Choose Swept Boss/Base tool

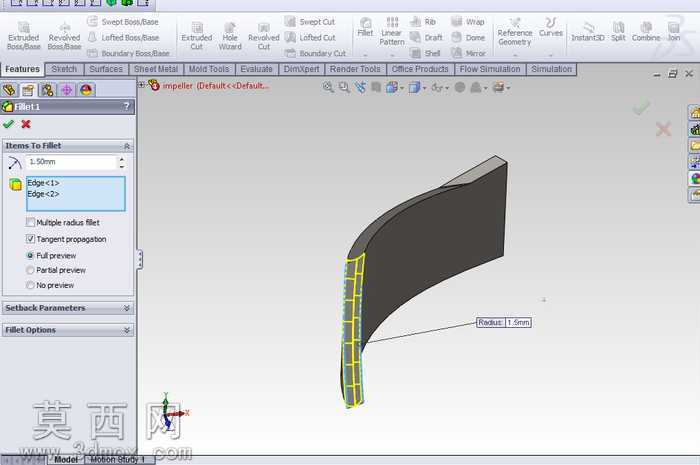point(123,21)
